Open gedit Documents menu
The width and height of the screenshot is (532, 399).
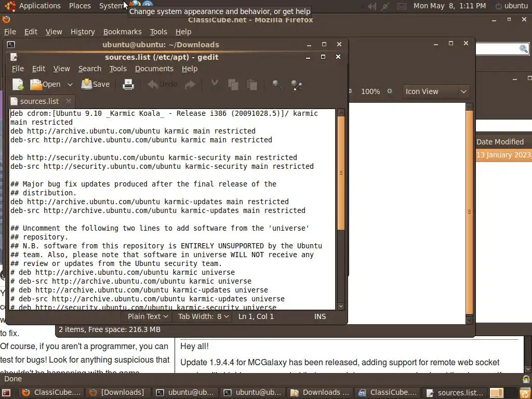tap(154, 69)
